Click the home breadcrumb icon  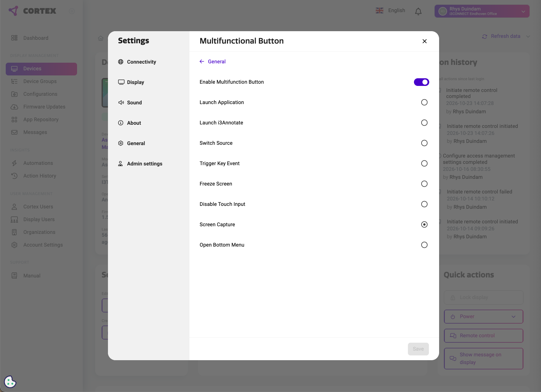click(101, 38)
